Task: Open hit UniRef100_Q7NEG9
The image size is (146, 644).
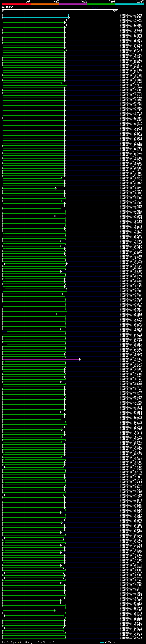Action: tap(131, 37)
